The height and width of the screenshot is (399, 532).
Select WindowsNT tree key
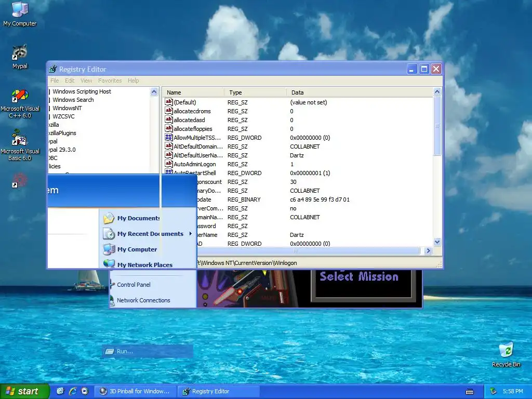click(x=67, y=108)
